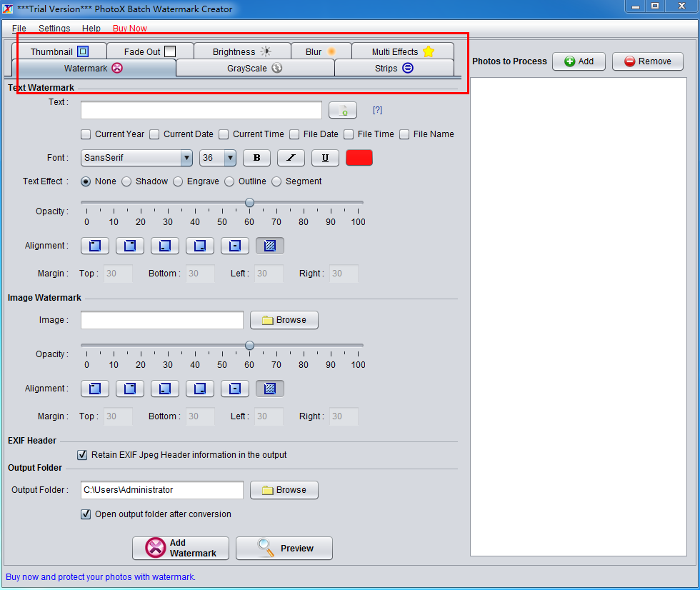Click the Buy now watermark link at the bottom
Screen dimensions: 700x590
click(101, 576)
